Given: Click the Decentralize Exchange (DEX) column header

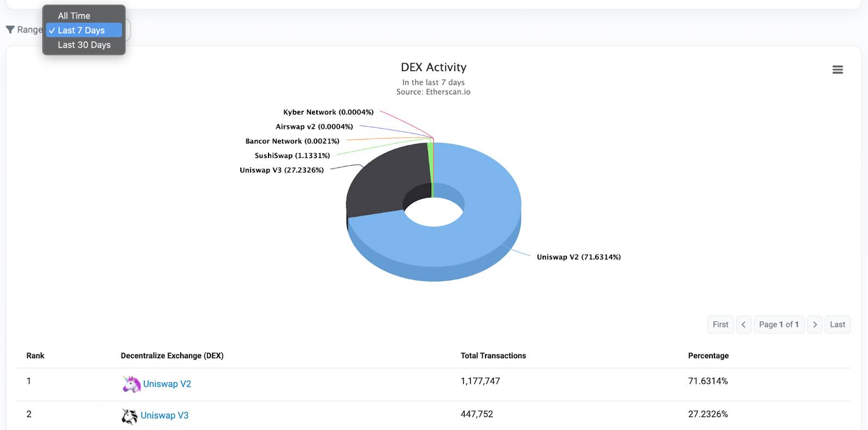Looking at the screenshot, I should (x=172, y=356).
